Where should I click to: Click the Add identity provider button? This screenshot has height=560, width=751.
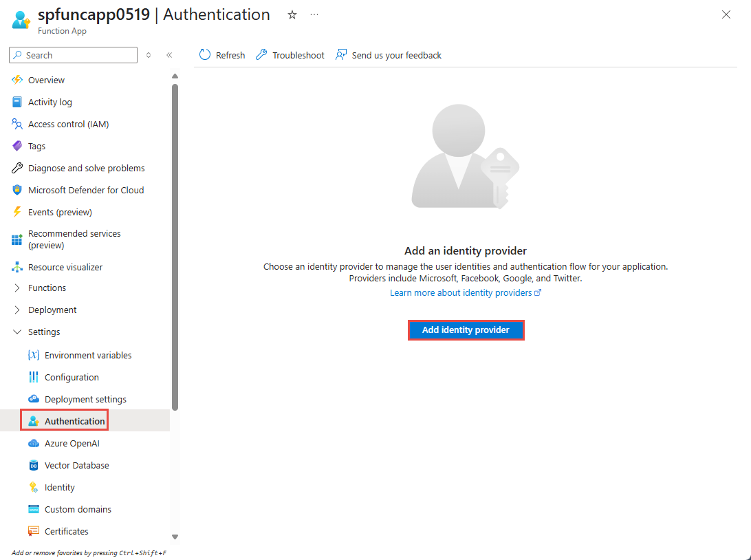[x=466, y=330]
